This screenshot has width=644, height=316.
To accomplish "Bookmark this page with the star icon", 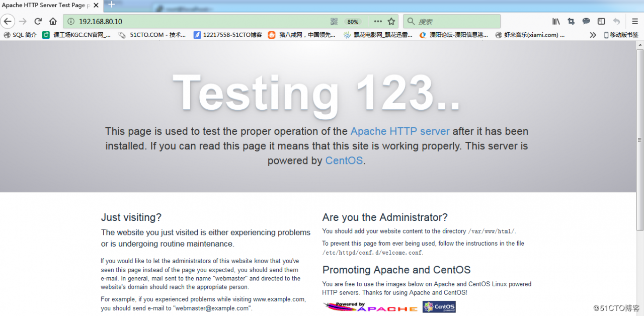I will pos(391,21).
